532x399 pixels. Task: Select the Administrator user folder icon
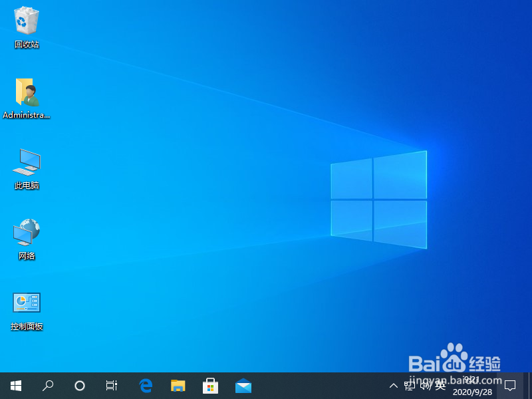(x=27, y=98)
